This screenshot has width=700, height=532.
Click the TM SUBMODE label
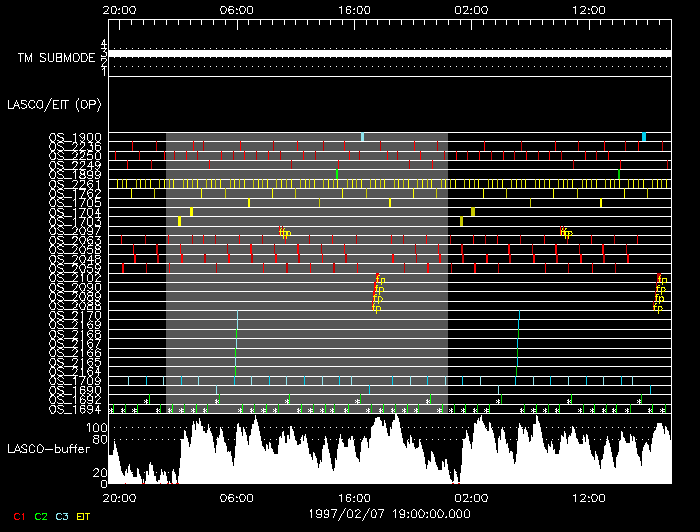(x=56, y=58)
